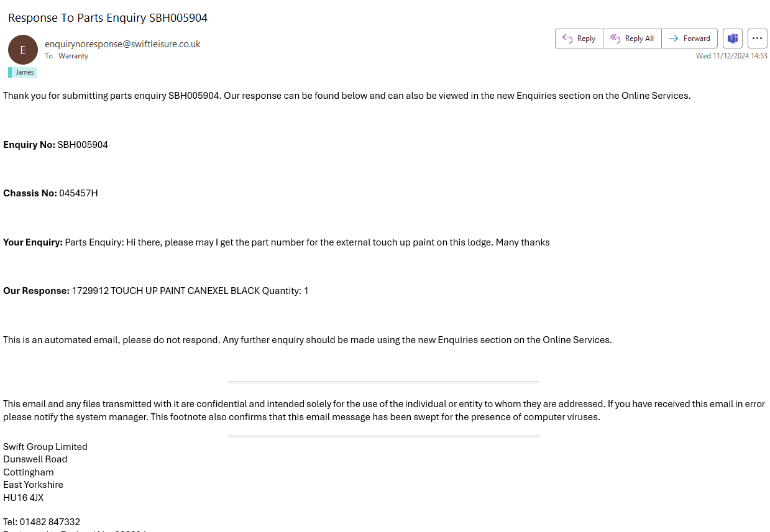Click the email subject heading
The width and height of the screenshot is (770, 532).
click(x=108, y=18)
